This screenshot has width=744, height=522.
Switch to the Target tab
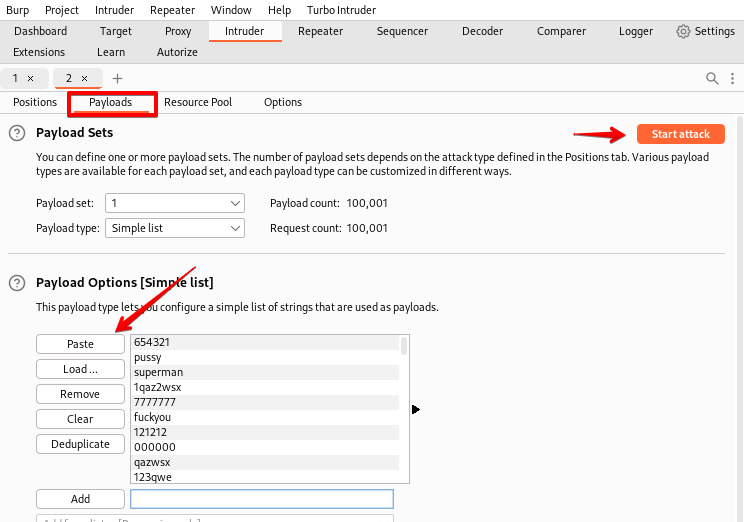coord(115,31)
